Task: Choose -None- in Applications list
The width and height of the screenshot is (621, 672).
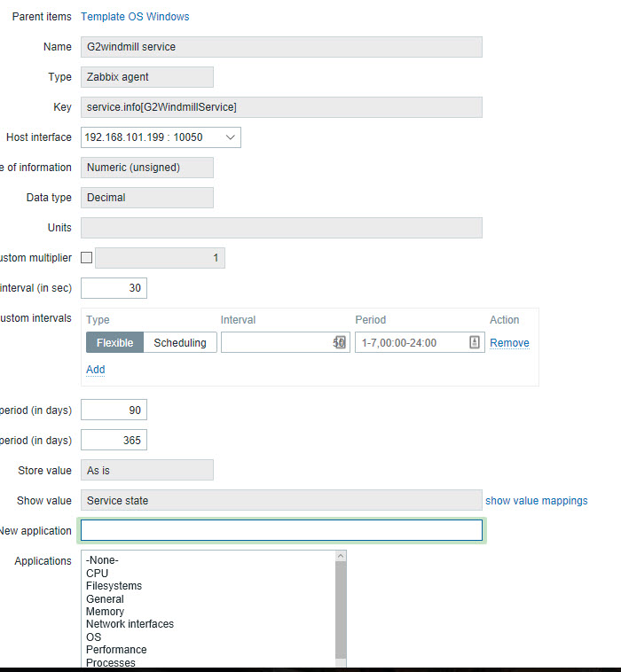Action: click(x=102, y=560)
